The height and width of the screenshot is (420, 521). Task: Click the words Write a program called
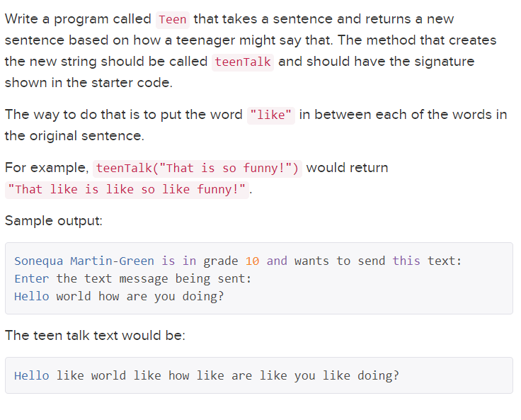[x=78, y=19]
